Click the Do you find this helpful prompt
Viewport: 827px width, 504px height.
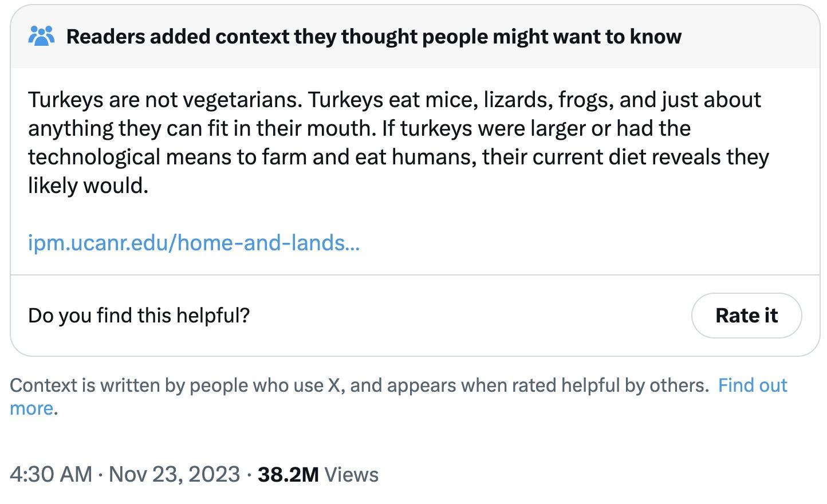[x=140, y=315]
